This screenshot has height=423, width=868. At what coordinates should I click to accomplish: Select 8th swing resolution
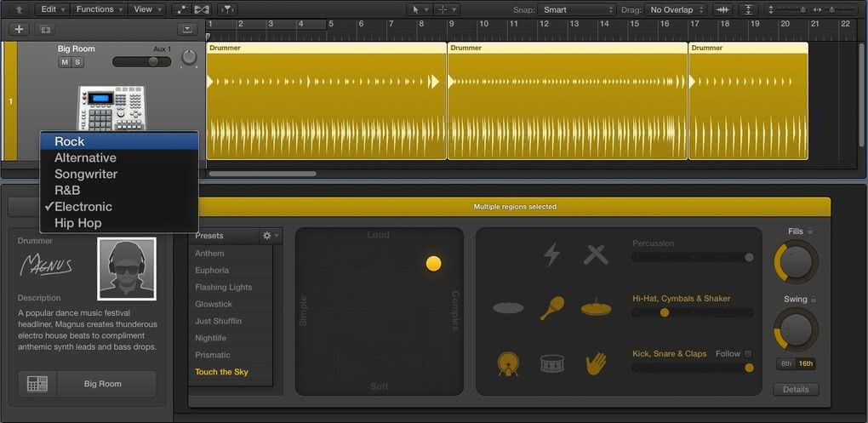tap(786, 363)
